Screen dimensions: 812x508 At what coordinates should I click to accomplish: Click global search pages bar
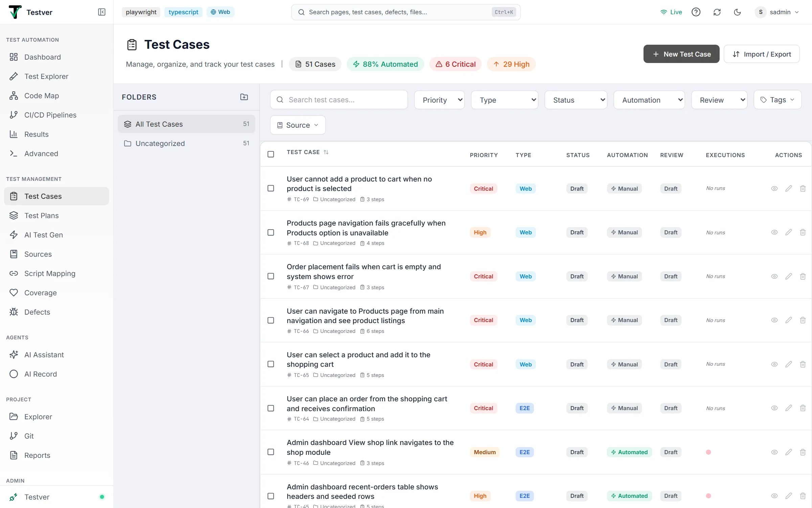point(406,12)
